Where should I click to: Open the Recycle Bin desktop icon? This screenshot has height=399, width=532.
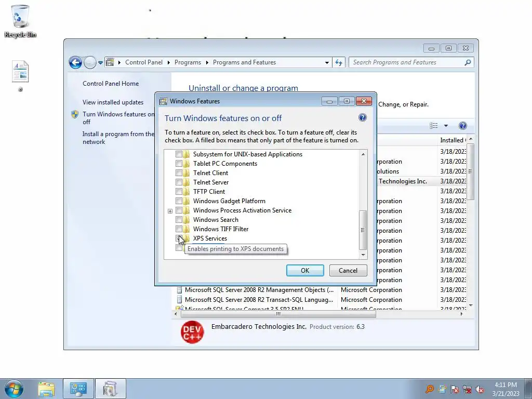coord(20,21)
